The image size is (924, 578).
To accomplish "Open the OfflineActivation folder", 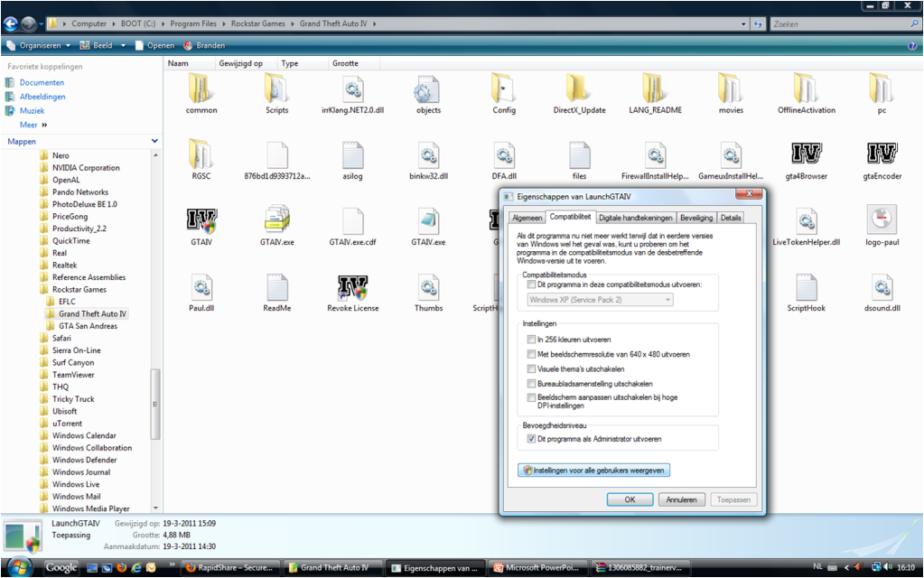I will point(807,89).
